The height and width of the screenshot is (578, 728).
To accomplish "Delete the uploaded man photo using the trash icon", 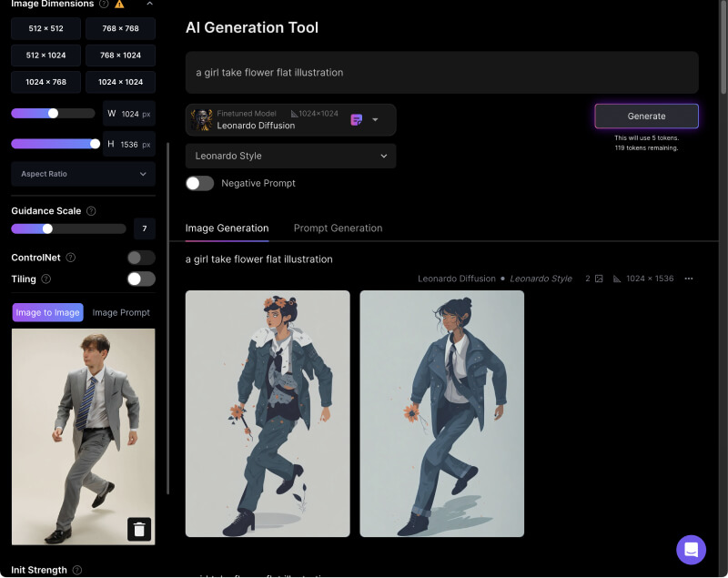I will [139, 529].
